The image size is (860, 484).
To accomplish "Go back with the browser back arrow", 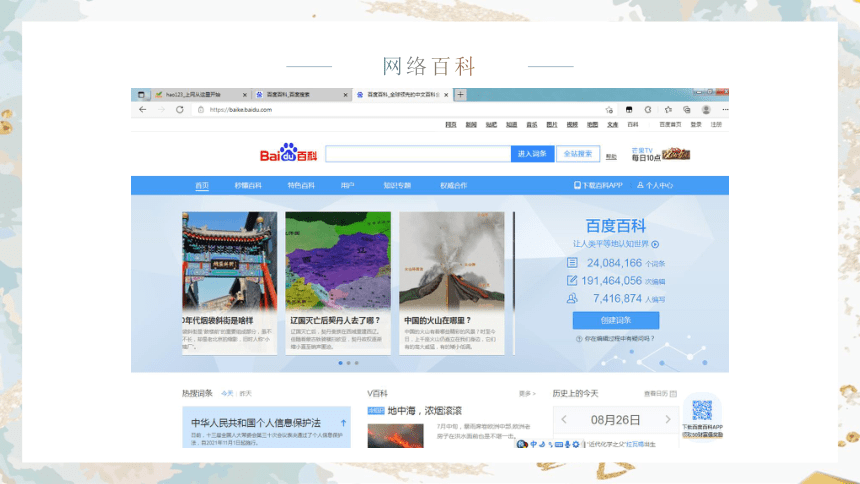I will pos(143,110).
